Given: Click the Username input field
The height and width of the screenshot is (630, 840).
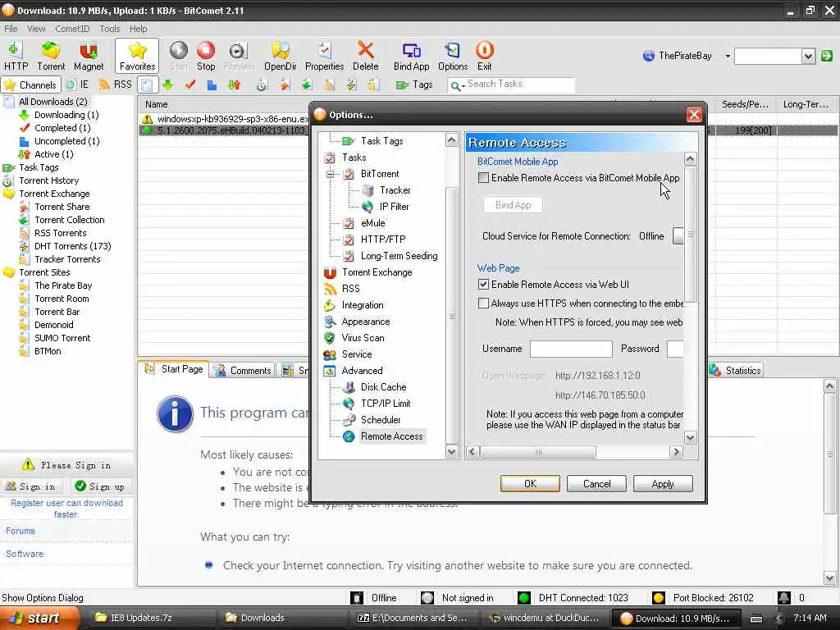Looking at the screenshot, I should coord(571,349).
